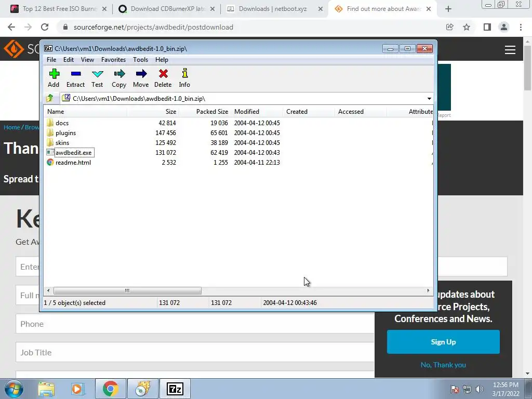532x399 pixels.
Task: Select the skins folder icon
Action: click(x=50, y=142)
